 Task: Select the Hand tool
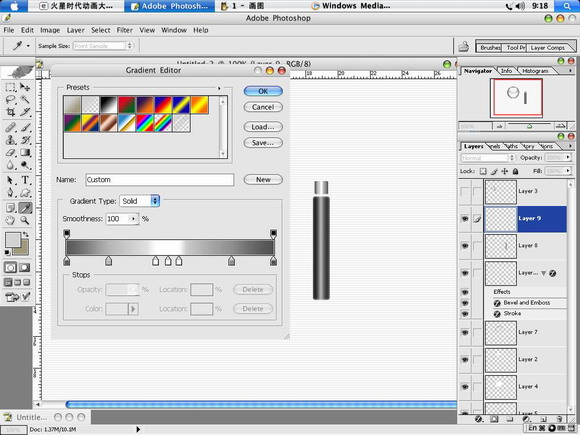pos(10,220)
